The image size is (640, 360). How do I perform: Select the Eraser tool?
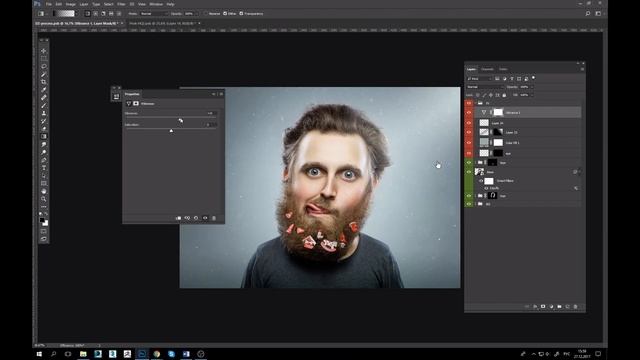click(x=44, y=129)
